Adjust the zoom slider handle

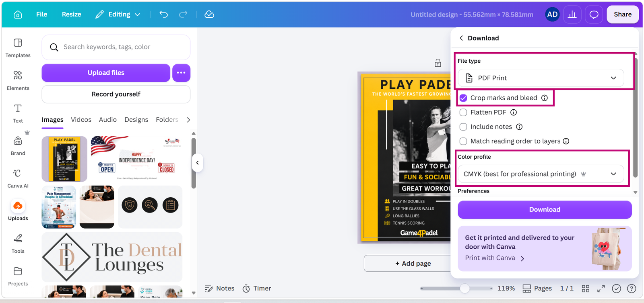point(464,289)
